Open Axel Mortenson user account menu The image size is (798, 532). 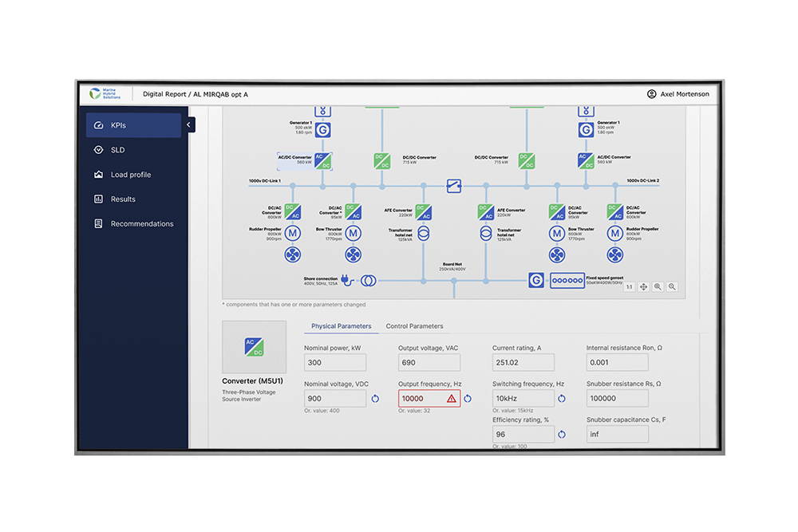(x=678, y=94)
